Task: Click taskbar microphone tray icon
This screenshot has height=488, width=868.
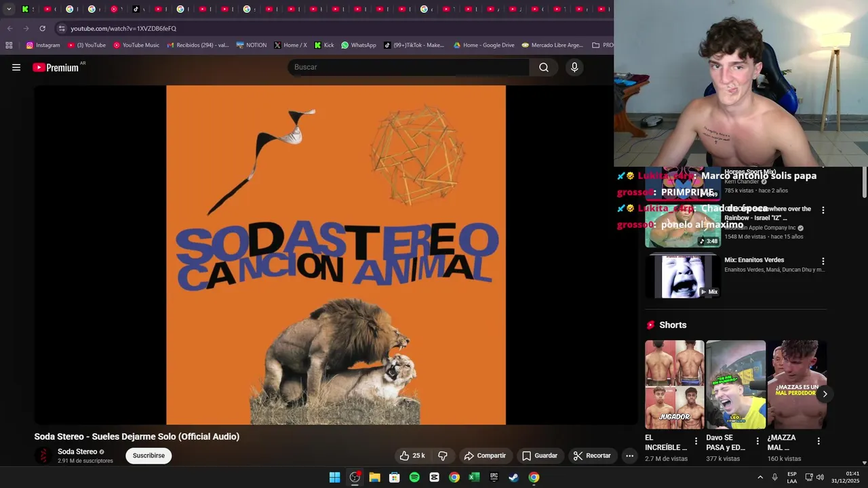Action: (774, 477)
